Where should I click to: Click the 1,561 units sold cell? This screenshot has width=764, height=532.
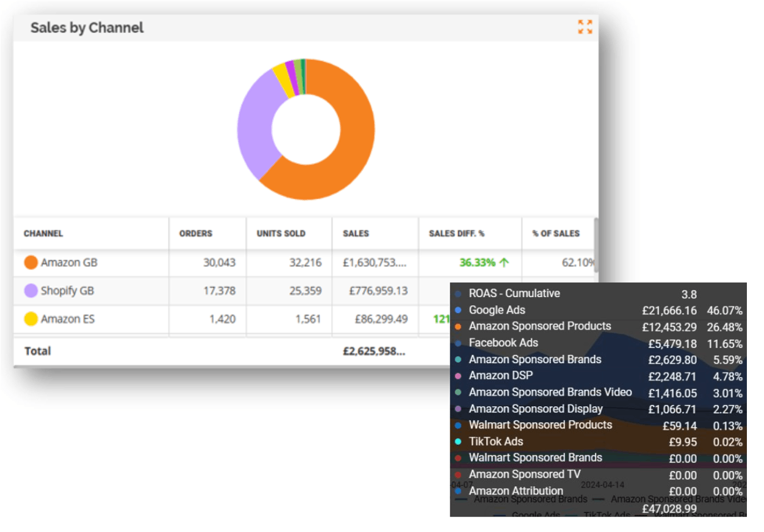[x=308, y=319]
